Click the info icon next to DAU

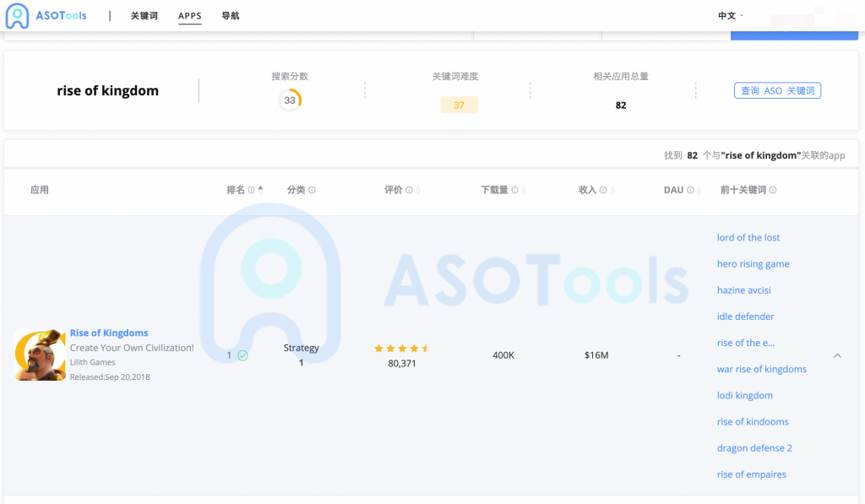[690, 190]
